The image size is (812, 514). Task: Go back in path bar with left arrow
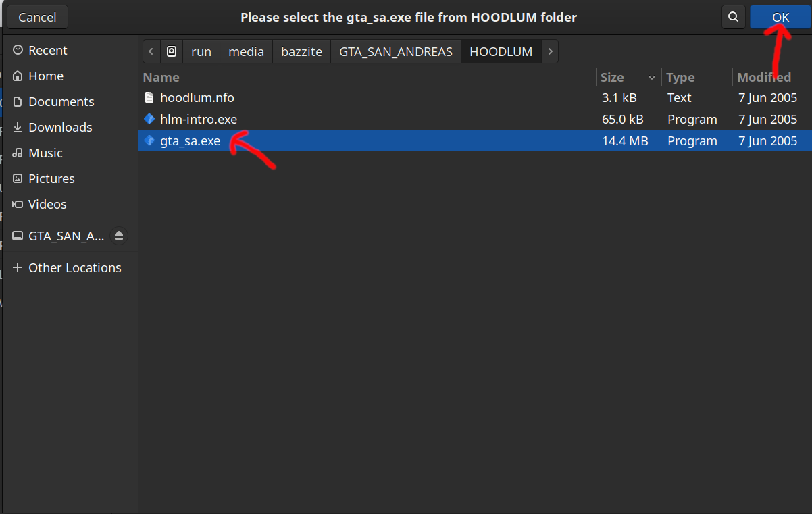[151, 51]
